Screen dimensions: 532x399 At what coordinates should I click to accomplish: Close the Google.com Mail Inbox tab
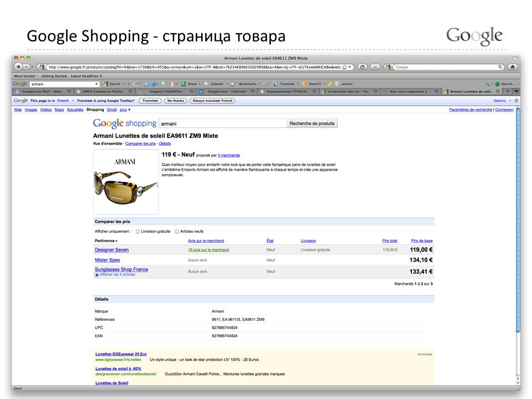pyautogui.click(x=69, y=91)
